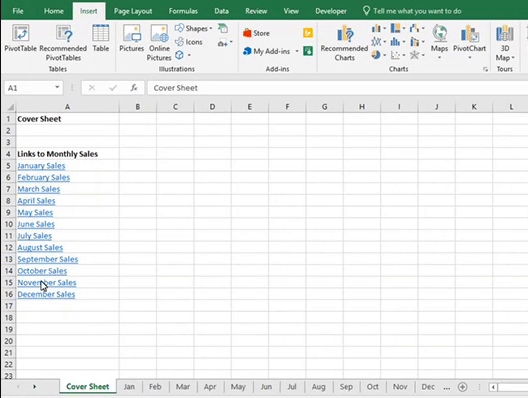Add a new sheet with plus button
Viewport: 528px width, 398px height.
click(x=462, y=387)
